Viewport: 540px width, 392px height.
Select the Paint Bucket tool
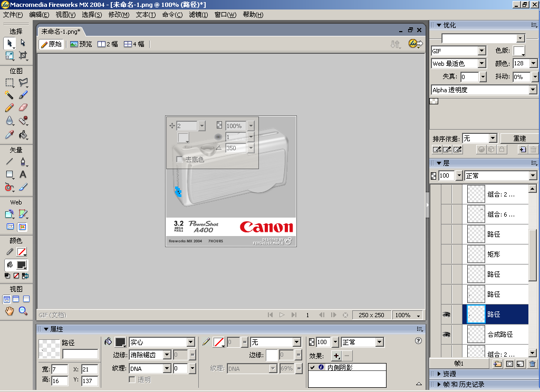[x=23, y=134]
